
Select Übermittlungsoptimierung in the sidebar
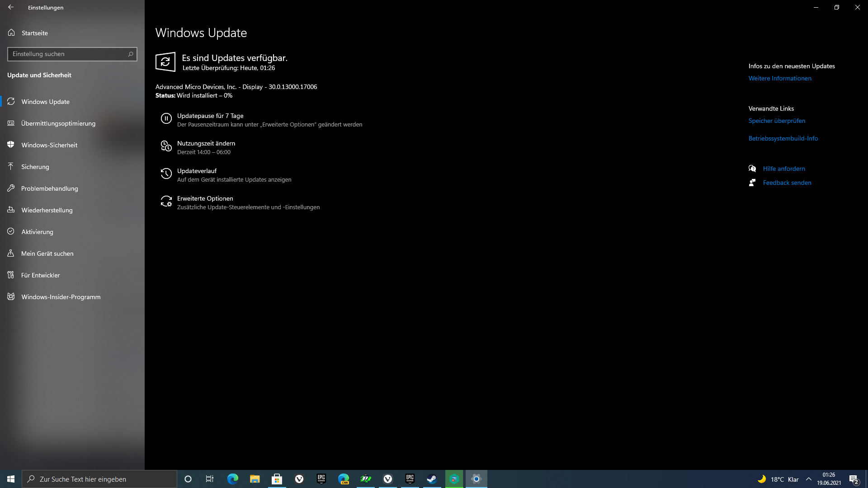point(58,123)
